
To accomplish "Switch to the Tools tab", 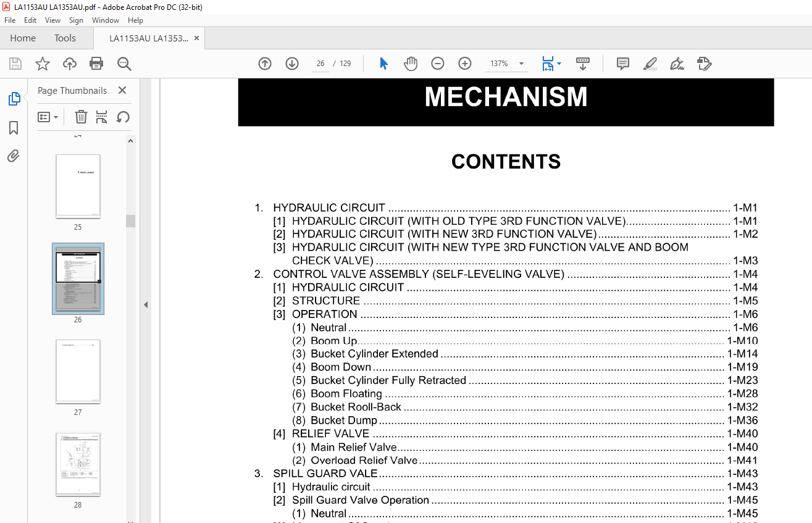I will (65, 38).
